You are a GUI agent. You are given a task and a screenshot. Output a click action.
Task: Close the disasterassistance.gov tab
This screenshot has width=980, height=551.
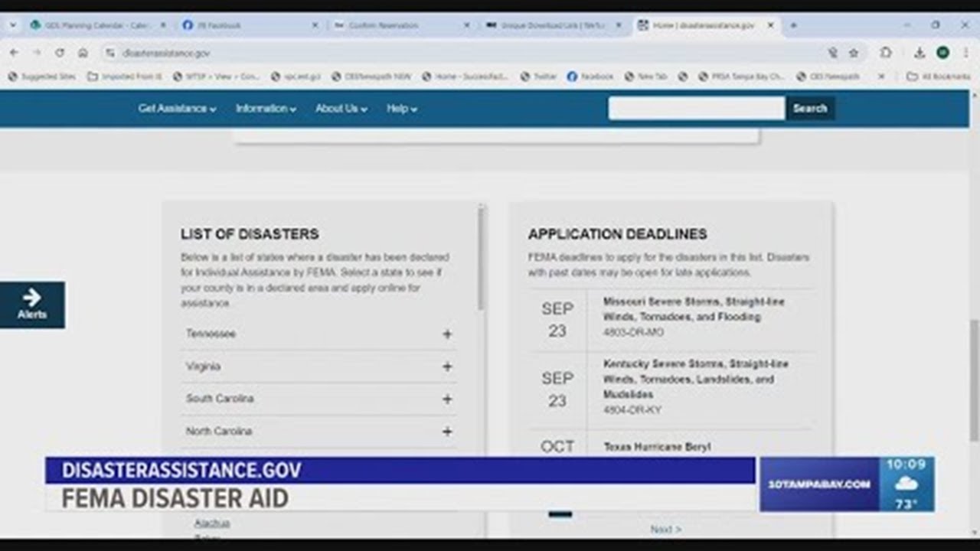tap(771, 25)
